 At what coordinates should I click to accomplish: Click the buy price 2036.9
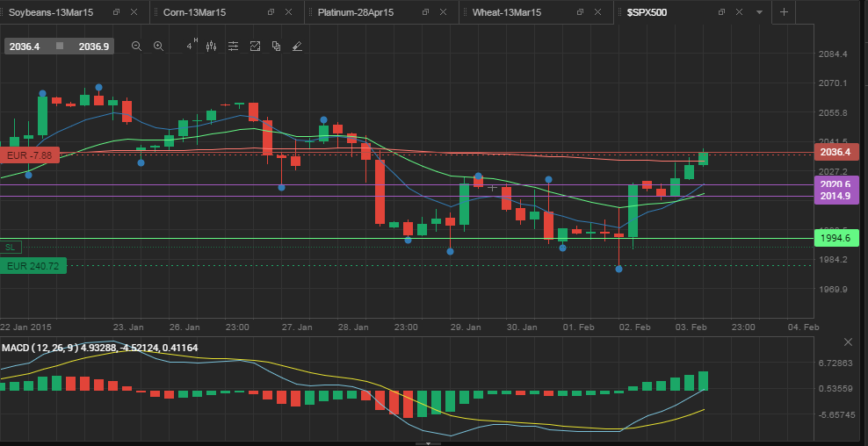pos(93,47)
